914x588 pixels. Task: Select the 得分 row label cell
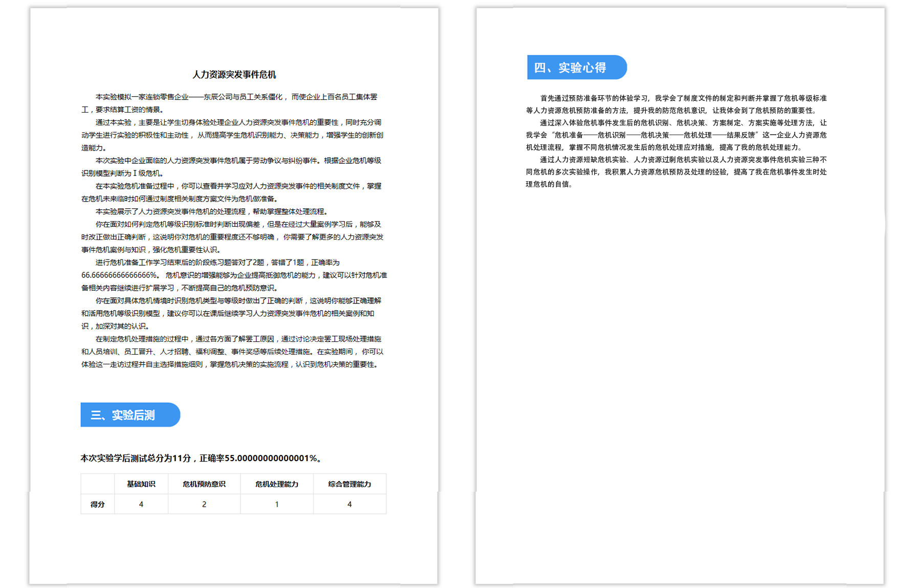(97, 505)
